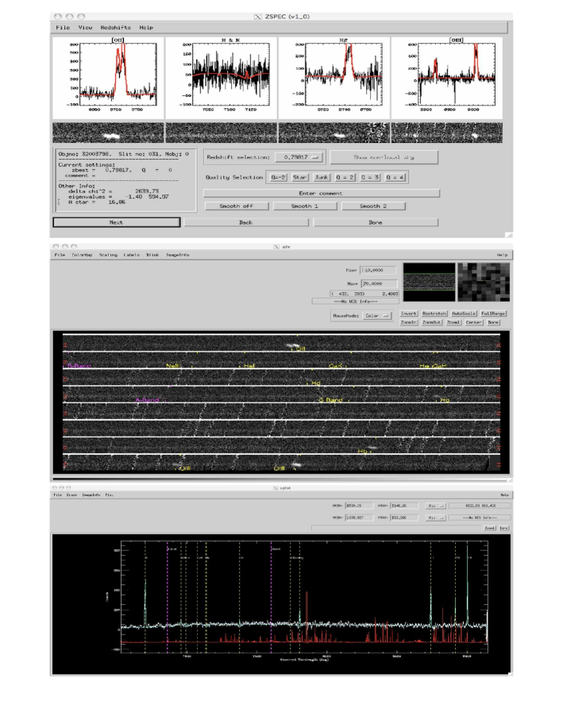Click the Min value field in atv
This screenshot has width=563, height=728.
(378, 270)
